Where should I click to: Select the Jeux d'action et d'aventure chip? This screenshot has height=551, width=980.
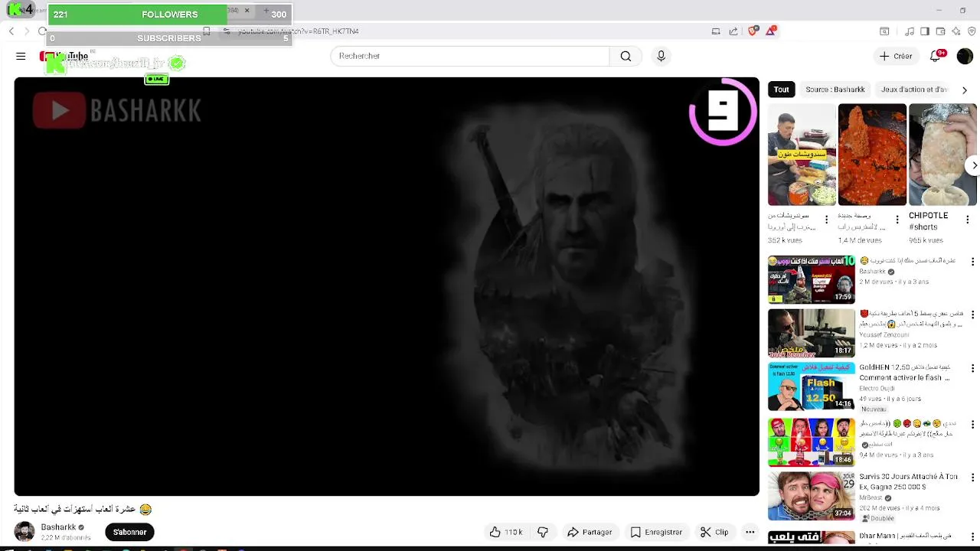914,90
